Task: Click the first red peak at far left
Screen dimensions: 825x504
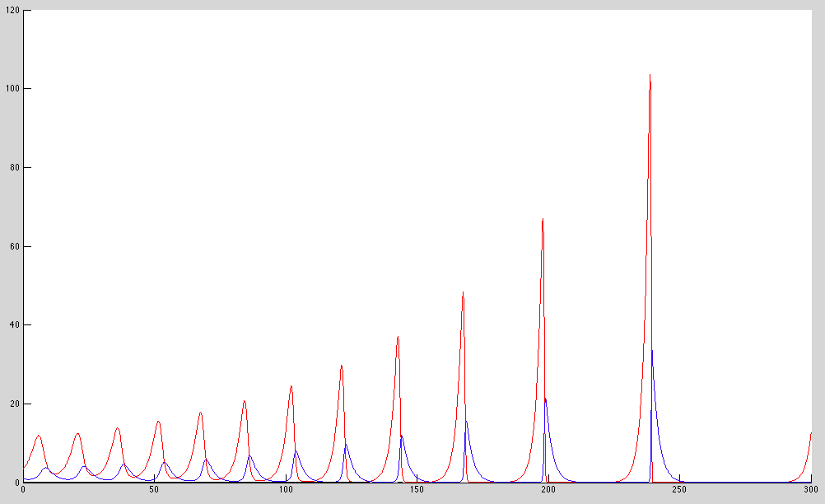Action: pos(38,436)
